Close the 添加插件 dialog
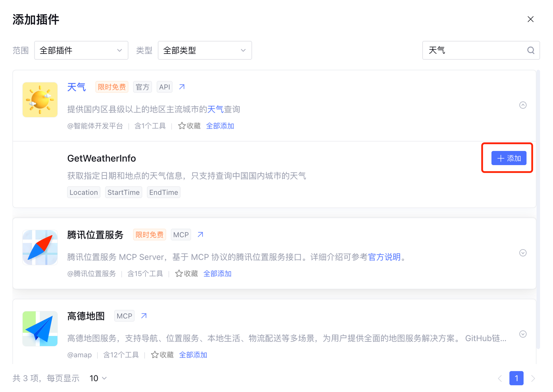 click(x=531, y=19)
